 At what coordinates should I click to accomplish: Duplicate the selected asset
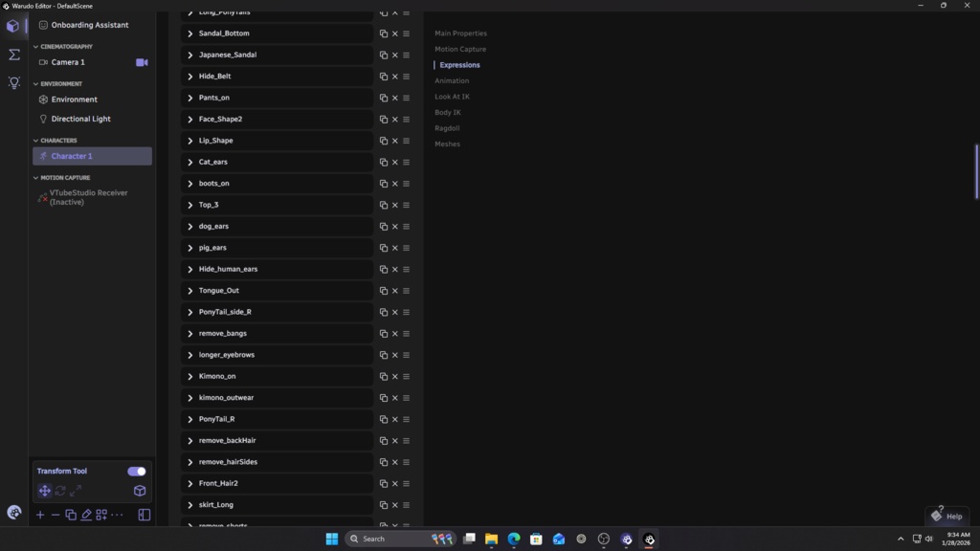(x=71, y=515)
